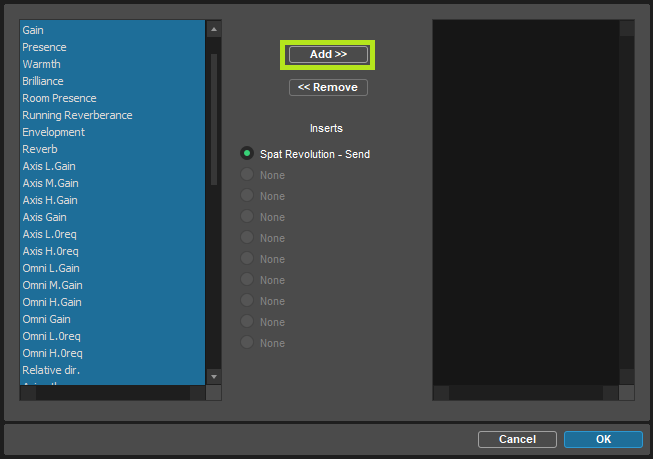Click the << Remove button
The image size is (653, 459).
pos(328,88)
